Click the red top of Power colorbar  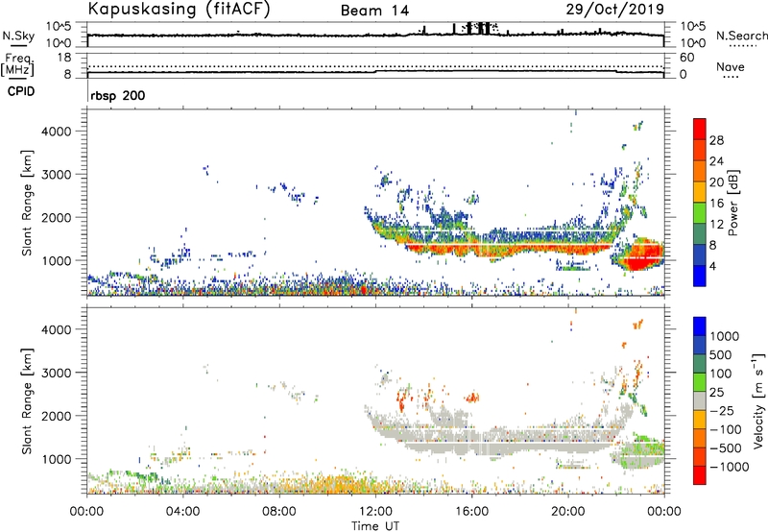point(700,129)
